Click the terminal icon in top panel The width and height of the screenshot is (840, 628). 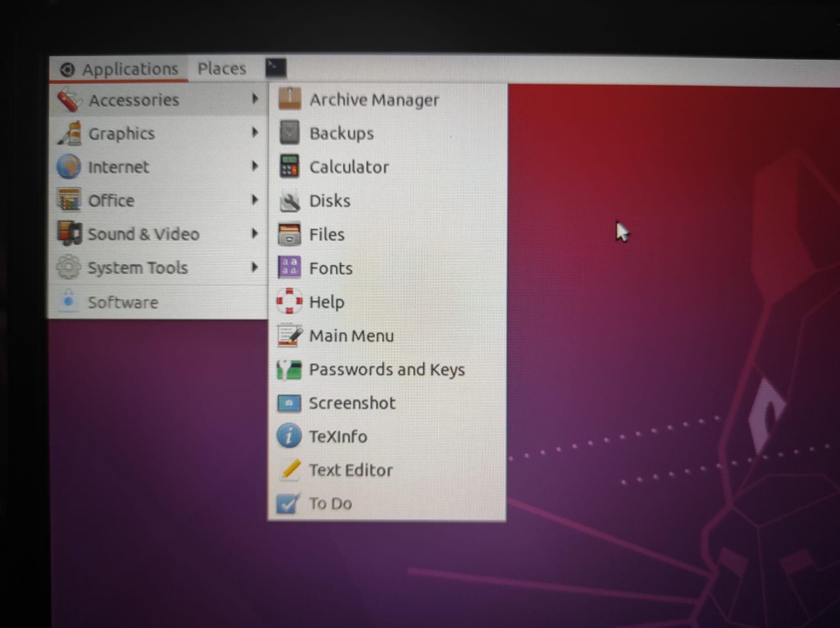coord(276,68)
